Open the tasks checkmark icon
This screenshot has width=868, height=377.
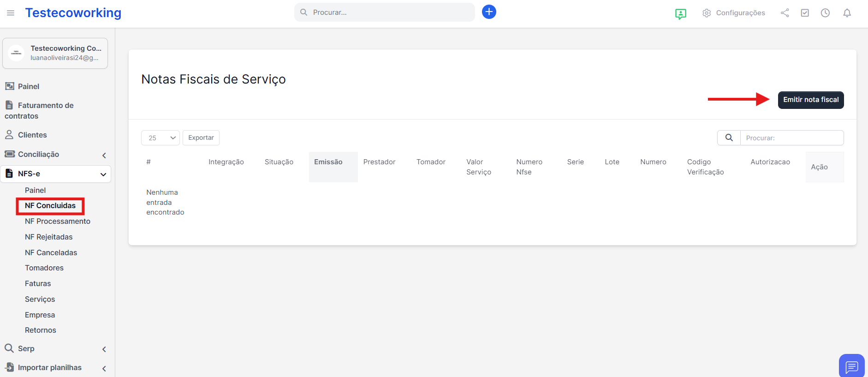point(805,13)
